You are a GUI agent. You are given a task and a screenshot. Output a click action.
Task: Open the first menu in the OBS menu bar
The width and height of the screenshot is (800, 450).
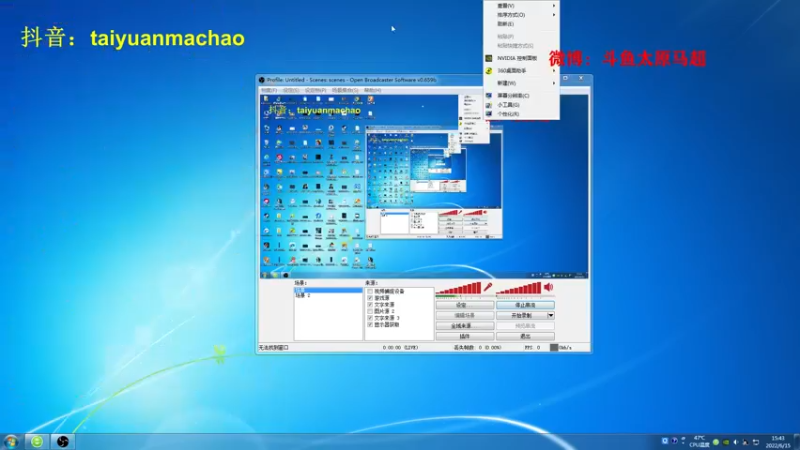pyautogui.click(x=268, y=90)
